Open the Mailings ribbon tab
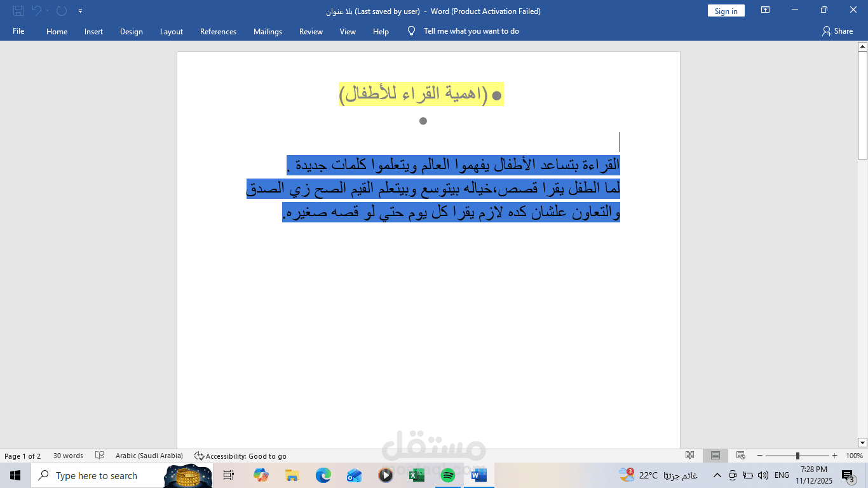 tap(268, 31)
